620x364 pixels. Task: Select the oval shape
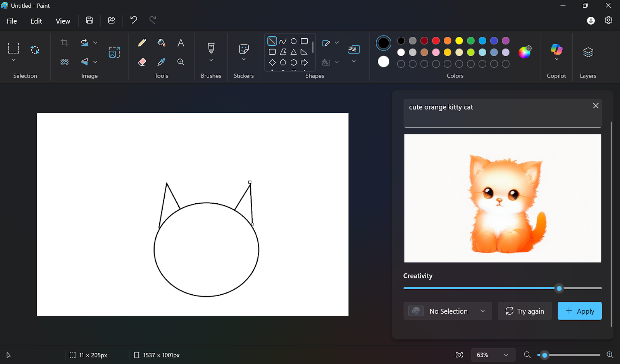tap(294, 41)
